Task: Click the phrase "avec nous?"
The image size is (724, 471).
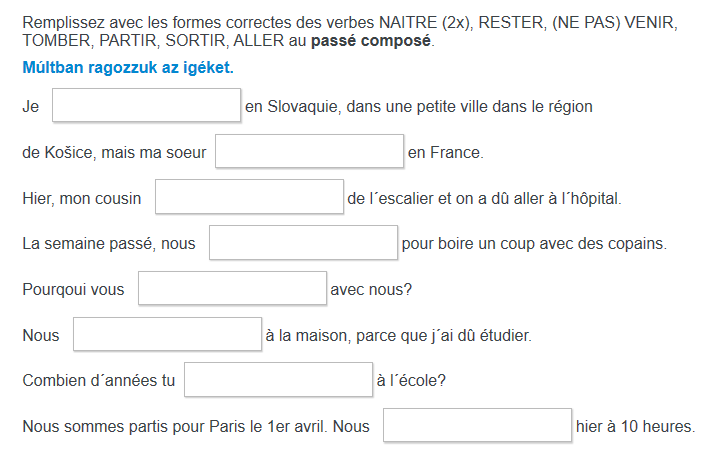Action: 371,290
